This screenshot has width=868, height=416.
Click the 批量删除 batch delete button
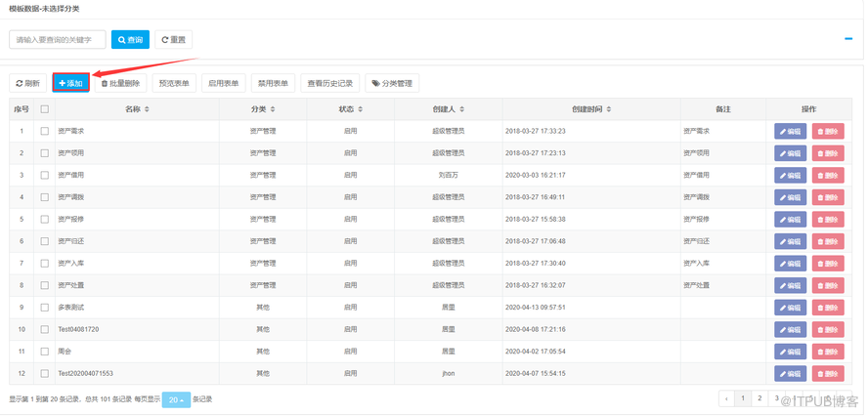tap(120, 84)
